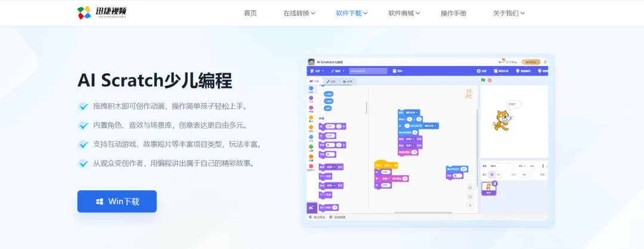The image size is (644, 249).
Task: Click the reset-zoom icon below the magnifiers
Action: [x=470, y=206]
